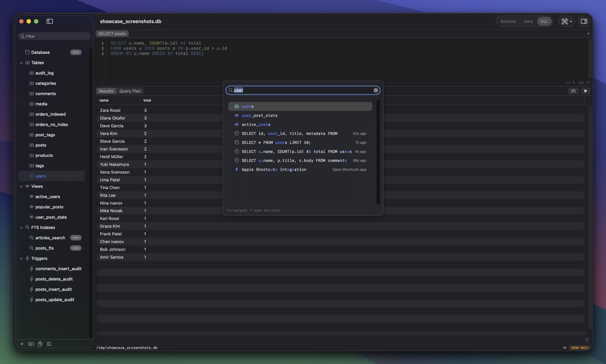Collapse the Tables section
This screenshot has width=606, height=364.
[x=21, y=63]
